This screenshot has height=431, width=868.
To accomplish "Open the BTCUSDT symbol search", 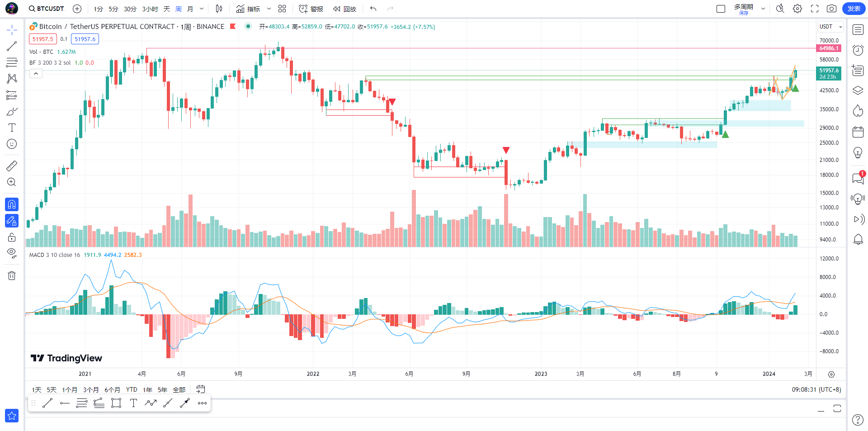I will click(x=46, y=9).
